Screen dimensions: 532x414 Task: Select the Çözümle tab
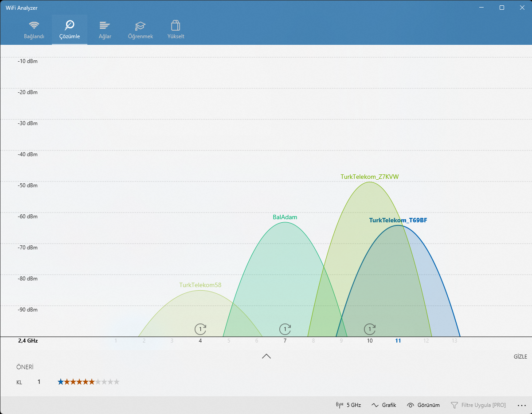[70, 30]
